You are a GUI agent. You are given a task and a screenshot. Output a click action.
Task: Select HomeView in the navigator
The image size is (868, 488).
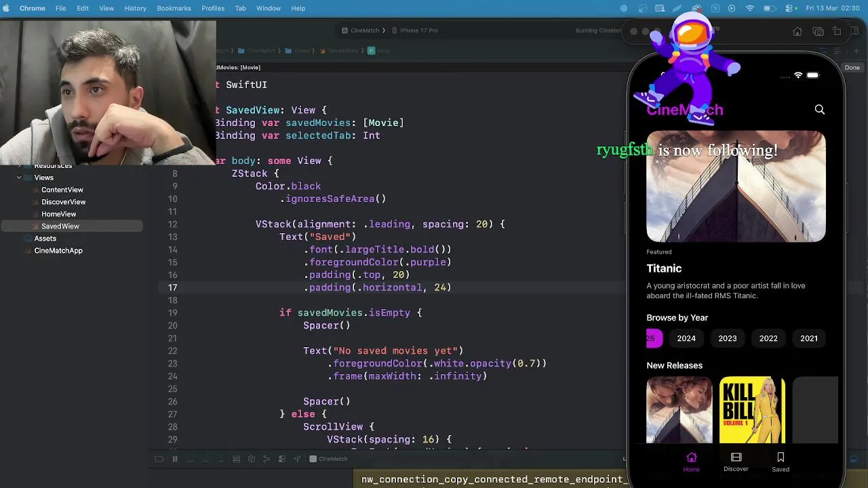pos(58,214)
